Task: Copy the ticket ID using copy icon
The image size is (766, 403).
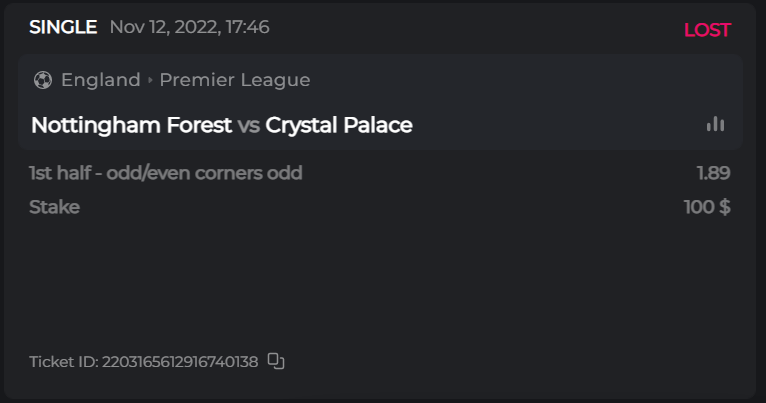Action: 277,361
